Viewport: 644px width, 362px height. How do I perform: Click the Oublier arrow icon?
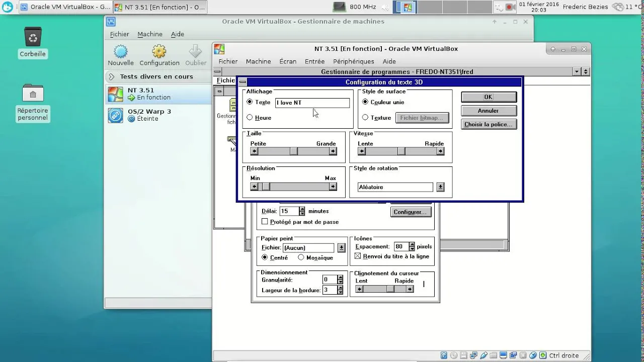point(195,51)
